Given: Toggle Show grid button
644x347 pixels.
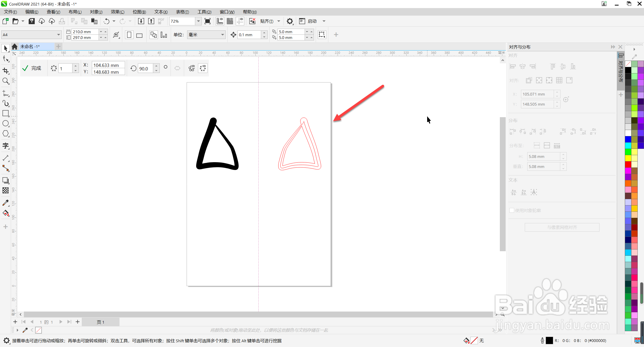Looking at the screenshot, I should tap(230, 21).
